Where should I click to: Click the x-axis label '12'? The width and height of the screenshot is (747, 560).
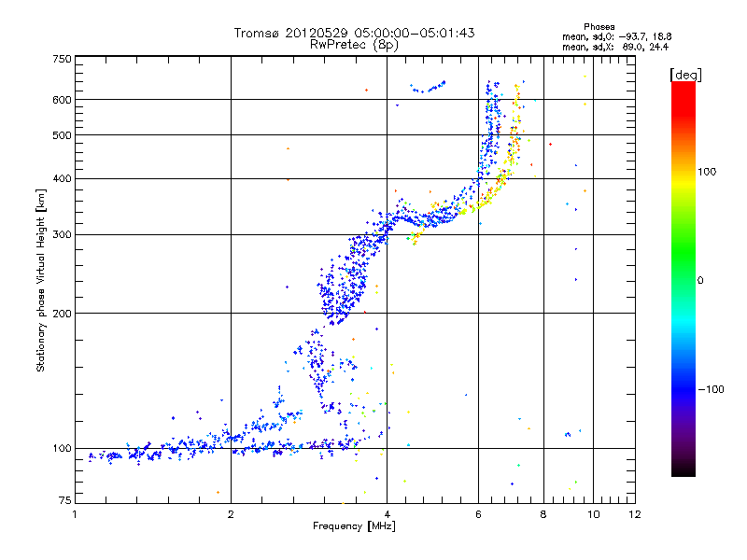(x=635, y=514)
